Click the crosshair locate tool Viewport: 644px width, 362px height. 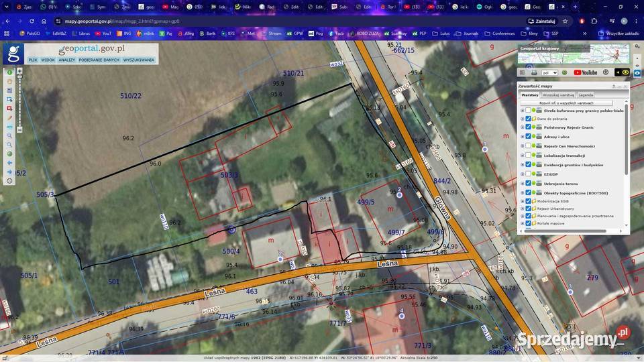coord(9,181)
